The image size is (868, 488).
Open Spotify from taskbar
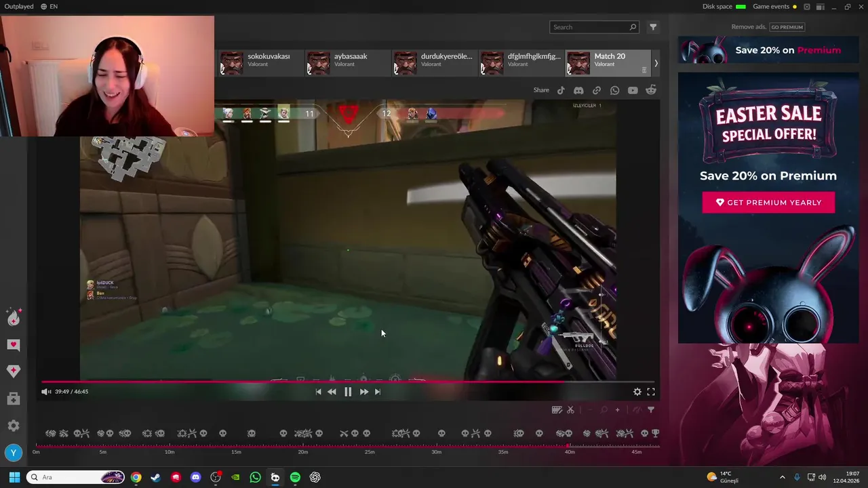click(x=295, y=477)
